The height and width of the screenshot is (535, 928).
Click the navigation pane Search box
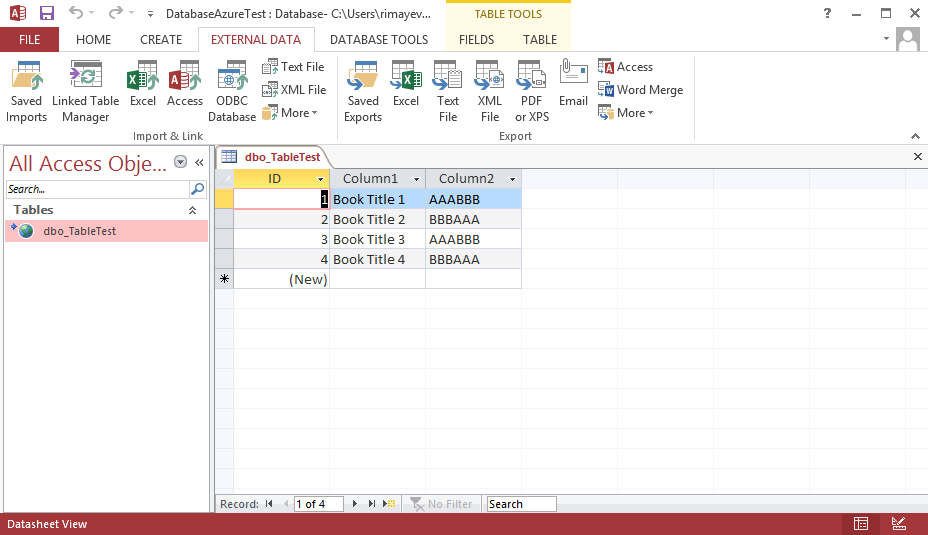(98, 189)
